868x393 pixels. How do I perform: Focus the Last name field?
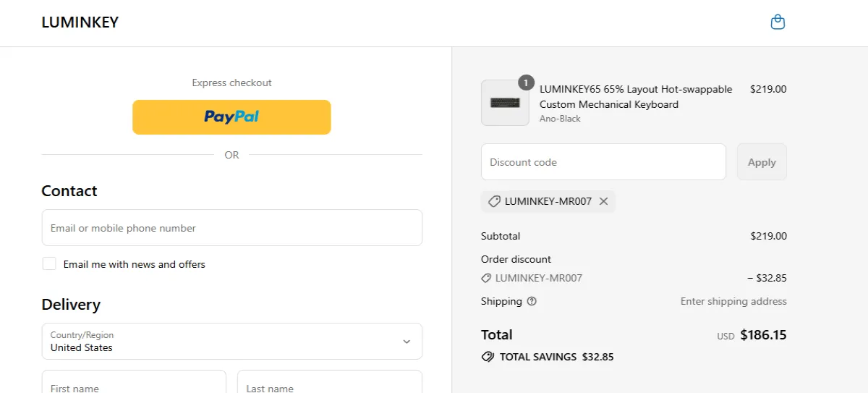[x=330, y=382]
